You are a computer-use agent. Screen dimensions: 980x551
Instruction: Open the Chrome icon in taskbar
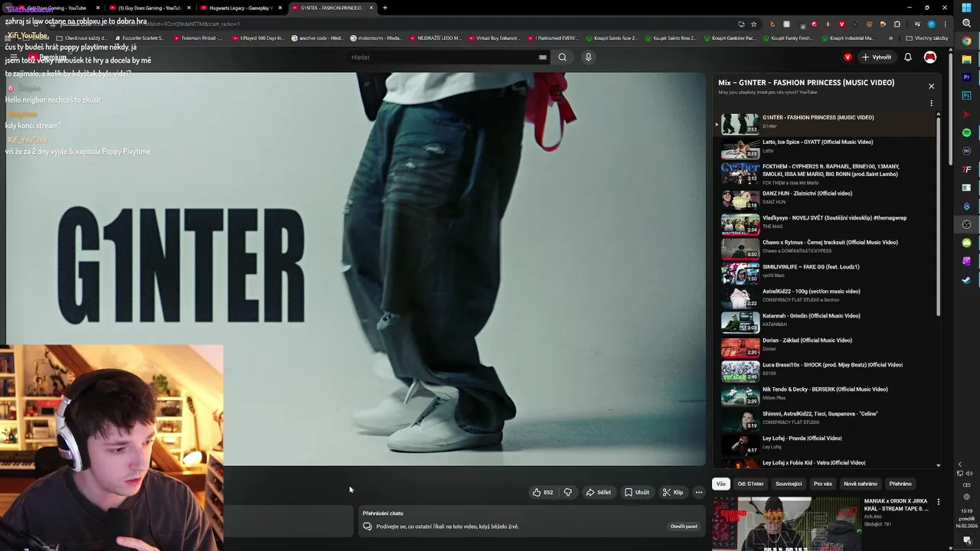click(x=967, y=41)
